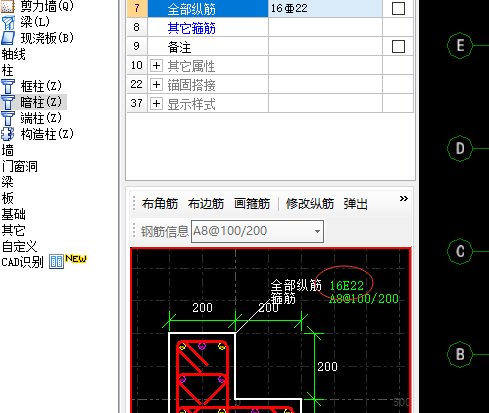The height and width of the screenshot is (413, 489).
Task: Click 布角筋 toolbar button
Action: pos(160,203)
